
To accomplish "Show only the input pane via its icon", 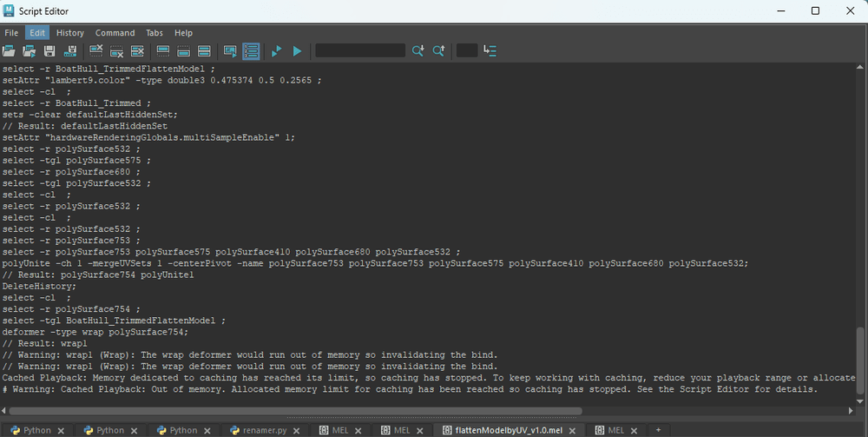I will click(184, 51).
